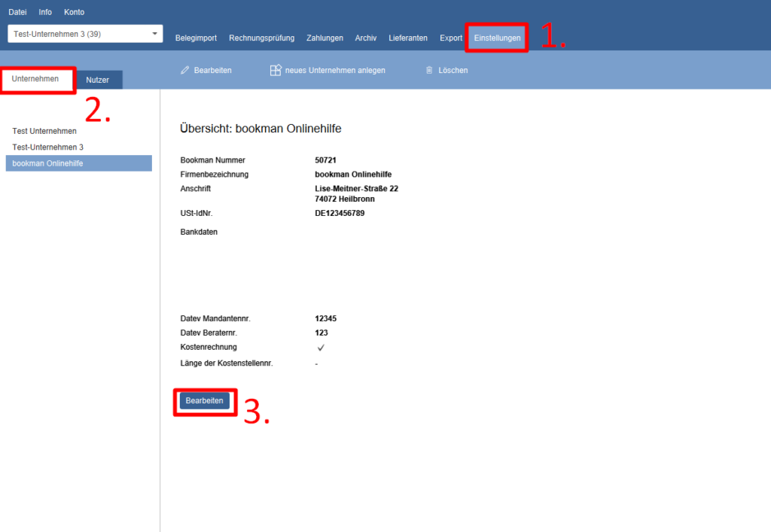Click Datev Mandantennr. value 12345
771x532 pixels.
(x=325, y=318)
